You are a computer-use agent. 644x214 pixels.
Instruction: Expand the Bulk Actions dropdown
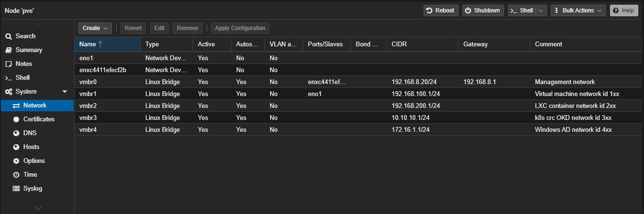click(x=578, y=11)
